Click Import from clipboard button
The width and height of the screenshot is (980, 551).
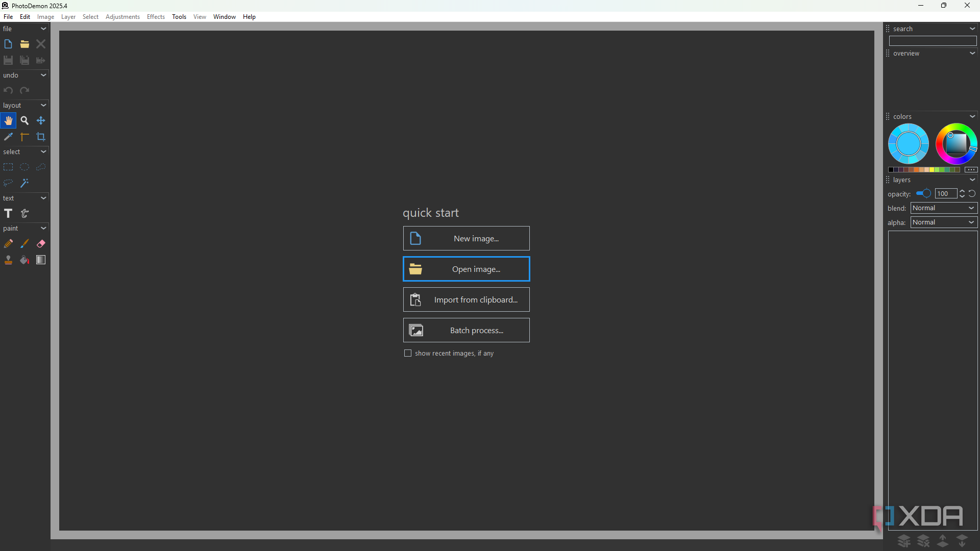pyautogui.click(x=466, y=299)
